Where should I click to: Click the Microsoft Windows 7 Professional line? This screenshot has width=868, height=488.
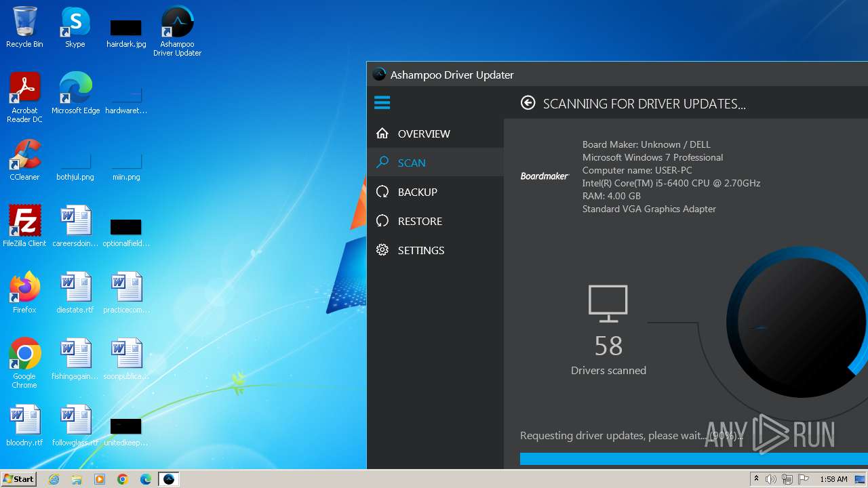[x=652, y=157]
